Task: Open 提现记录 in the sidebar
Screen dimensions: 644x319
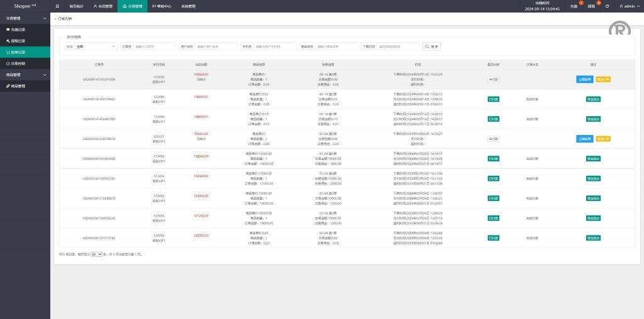Action: 18,41
